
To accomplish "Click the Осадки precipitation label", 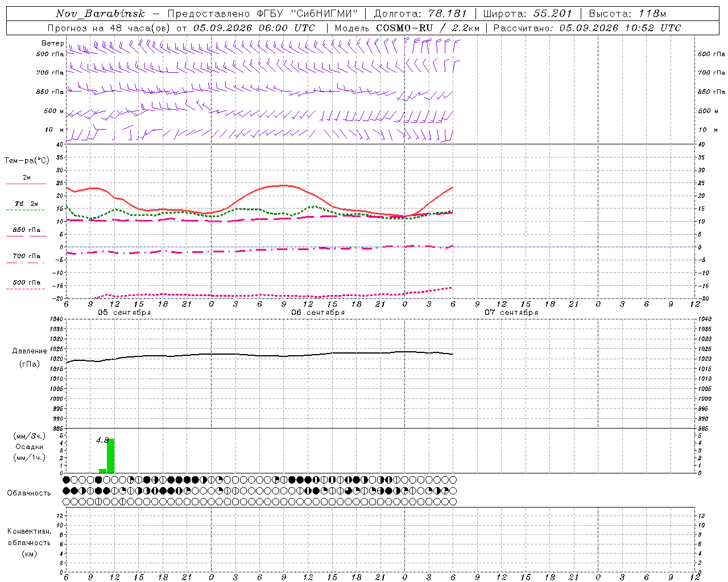I will (29, 447).
